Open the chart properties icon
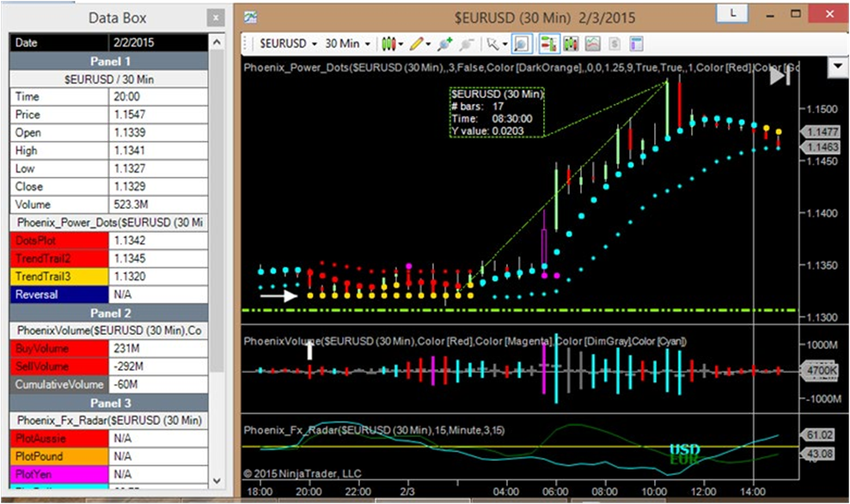Image resolution: width=850 pixels, height=504 pixels. click(x=636, y=44)
